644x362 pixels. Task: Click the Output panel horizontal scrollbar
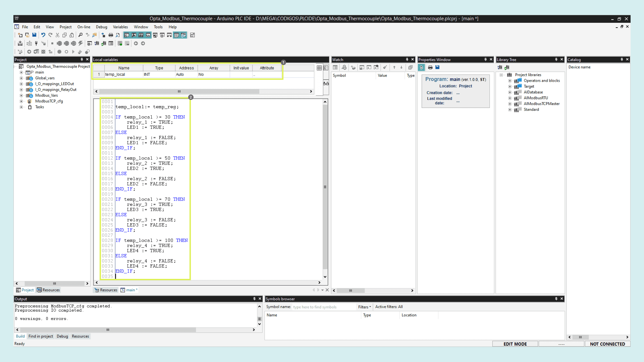(x=108, y=330)
